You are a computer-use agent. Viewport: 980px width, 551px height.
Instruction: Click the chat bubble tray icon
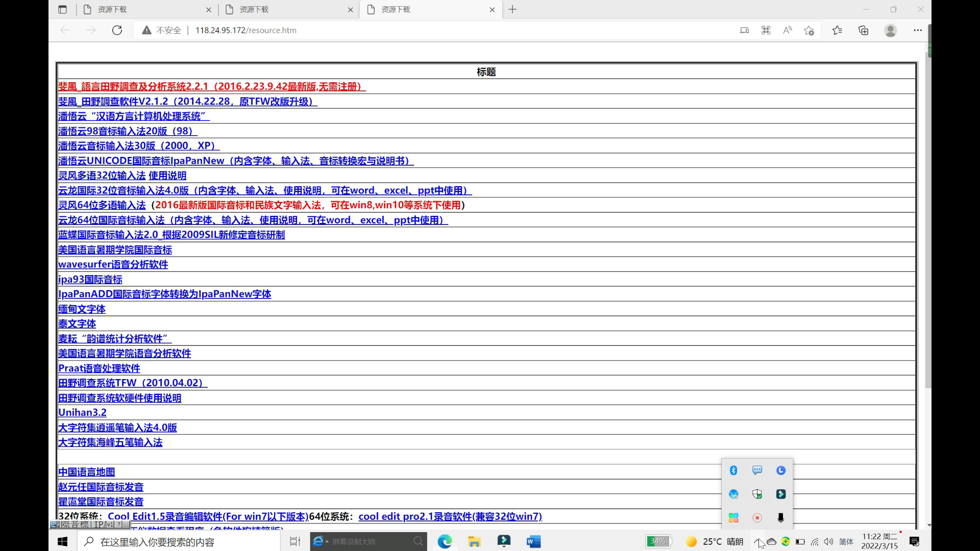point(757,470)
